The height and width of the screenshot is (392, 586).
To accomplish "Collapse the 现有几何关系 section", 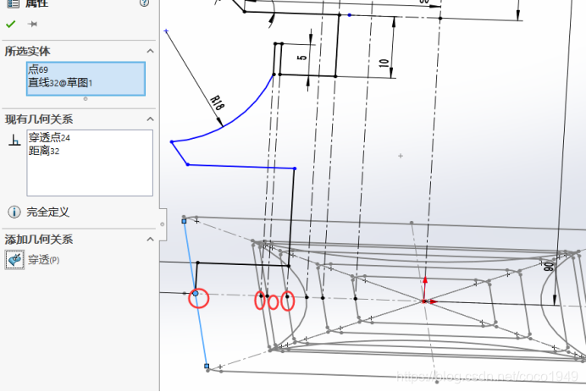I will [x=150, y=119].
